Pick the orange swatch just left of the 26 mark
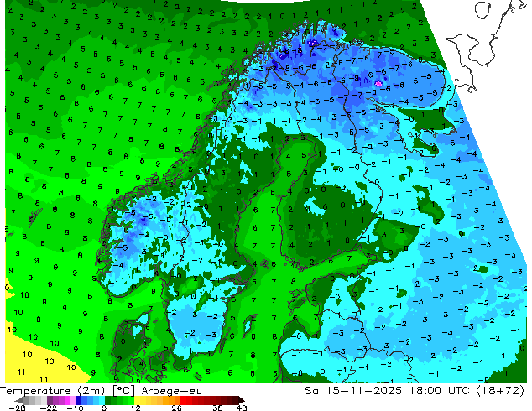Image resolution: width=532 pixels, height=411 pixels. pyautogui.click(x=177, y=400)
